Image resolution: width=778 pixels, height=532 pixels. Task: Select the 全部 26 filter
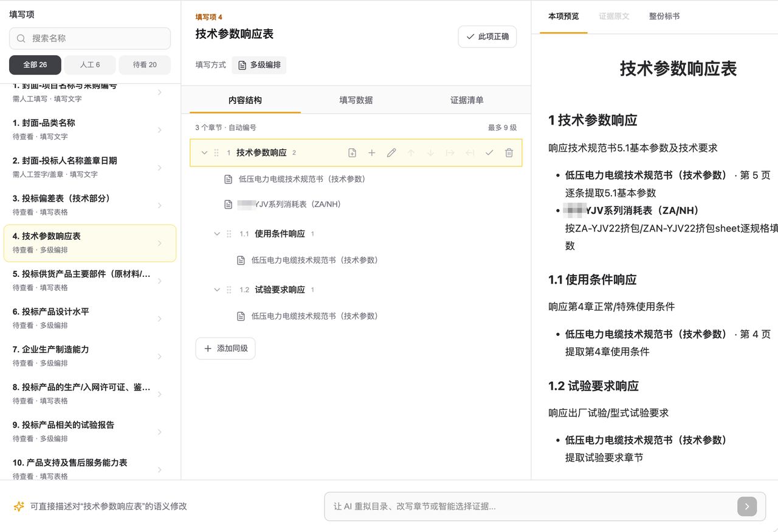(x=35, y=65)
